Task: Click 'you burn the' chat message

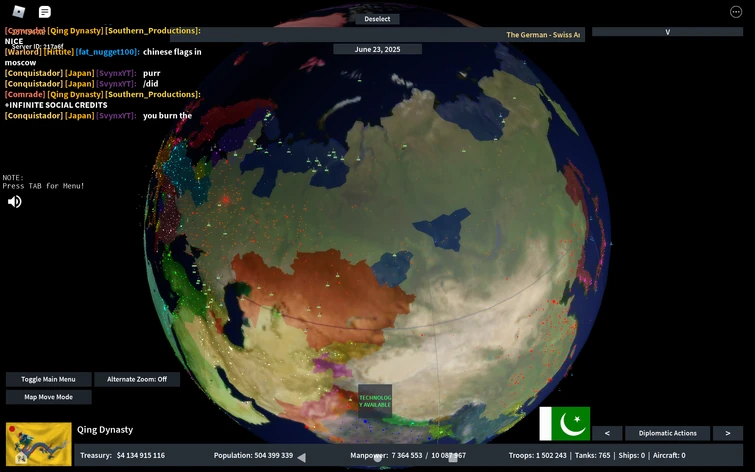Action: (168, 116)
